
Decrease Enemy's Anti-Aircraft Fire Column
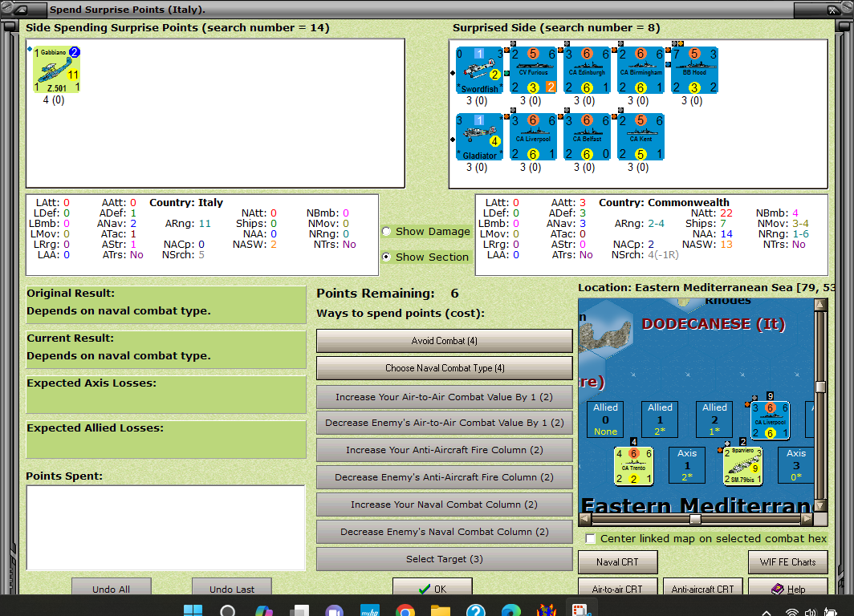[445, 477]
